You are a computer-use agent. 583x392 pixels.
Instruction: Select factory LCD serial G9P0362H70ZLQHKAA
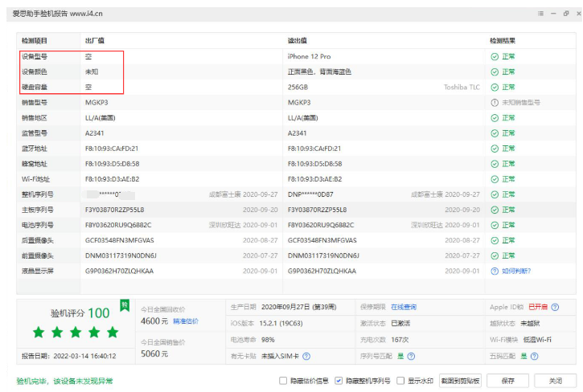[x=119, y=272]
